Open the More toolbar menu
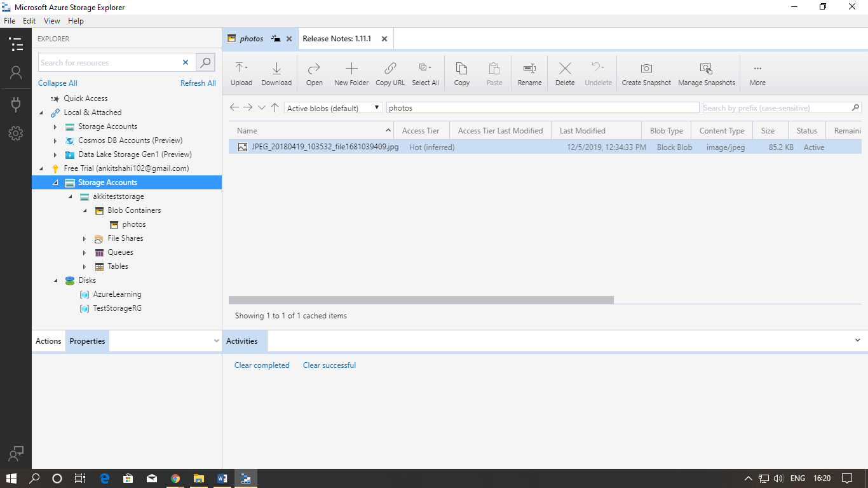The height and width of the screenshot is (488, 868). [757, 74]
